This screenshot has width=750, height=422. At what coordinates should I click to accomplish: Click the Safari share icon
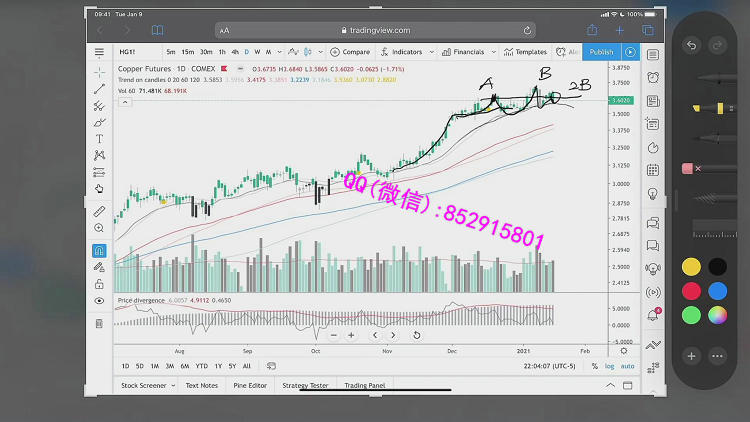click(592, 30)
